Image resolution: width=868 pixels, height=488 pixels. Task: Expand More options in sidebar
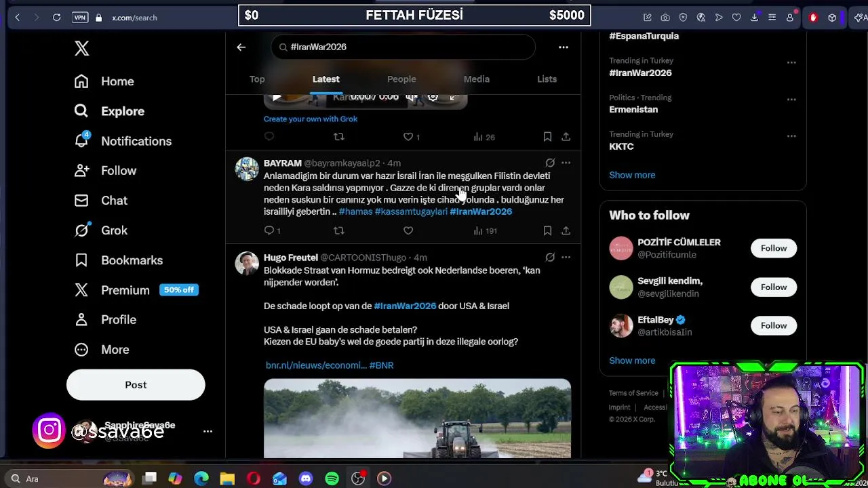102,350
